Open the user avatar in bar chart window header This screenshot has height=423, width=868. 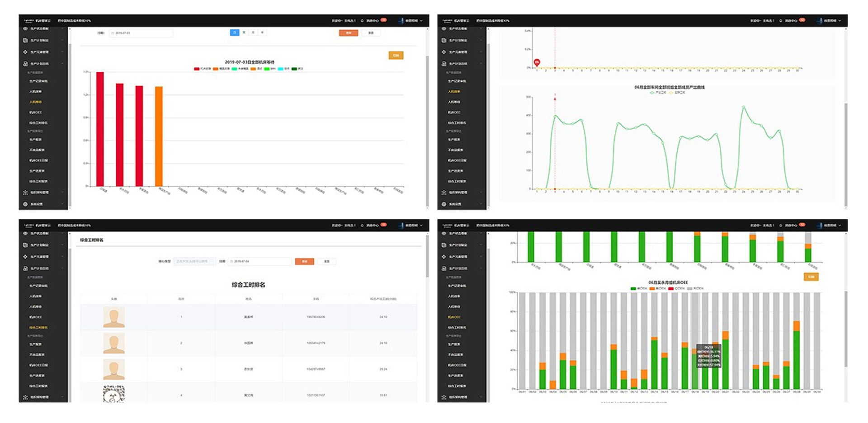(x=401, y=21)
